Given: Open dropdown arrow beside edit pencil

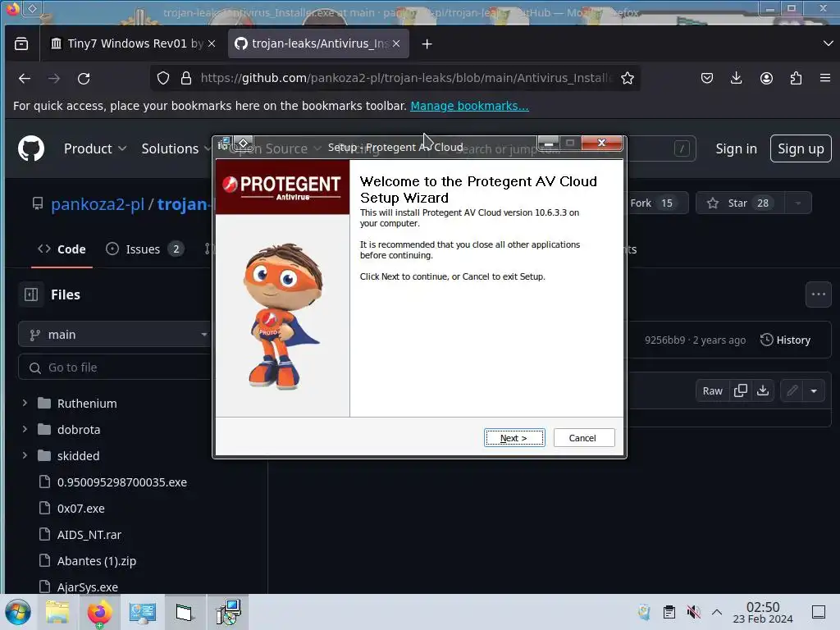Looking at the screenshot, I should tap(814, 390).
